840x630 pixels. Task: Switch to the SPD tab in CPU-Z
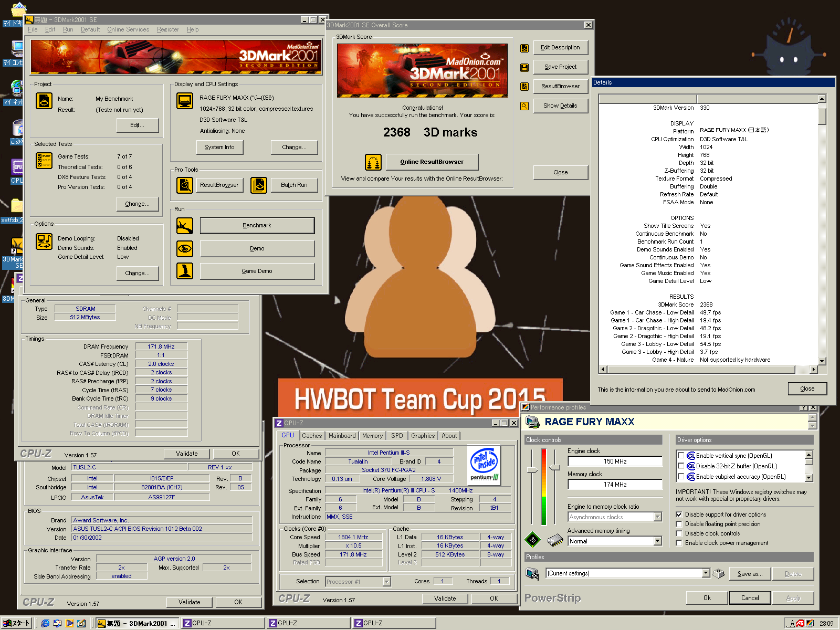[x=397, y=436]
